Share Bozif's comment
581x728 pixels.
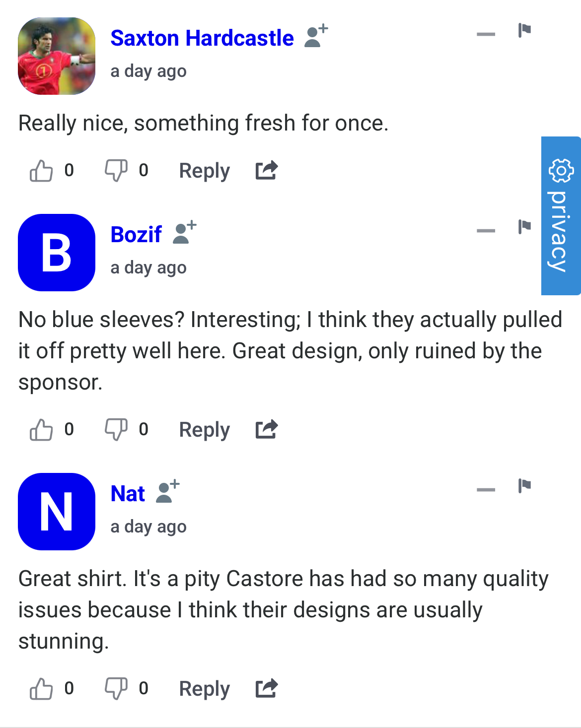click(266, 430)
